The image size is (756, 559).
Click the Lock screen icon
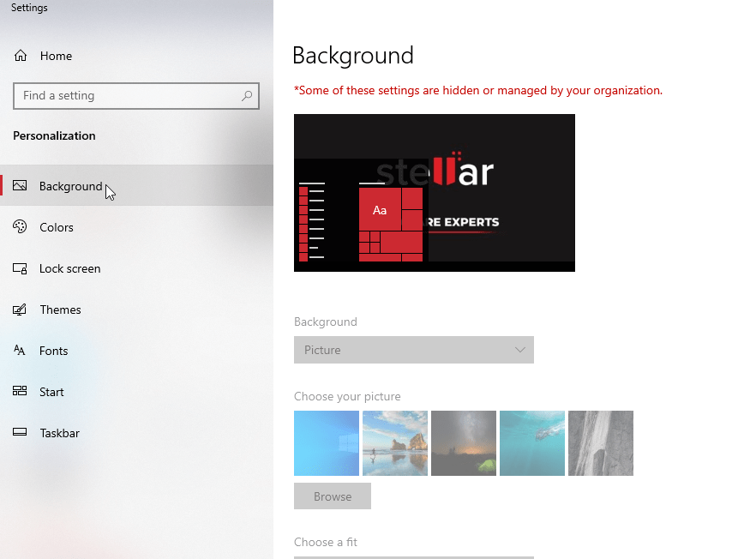click(x=19, y=268)
